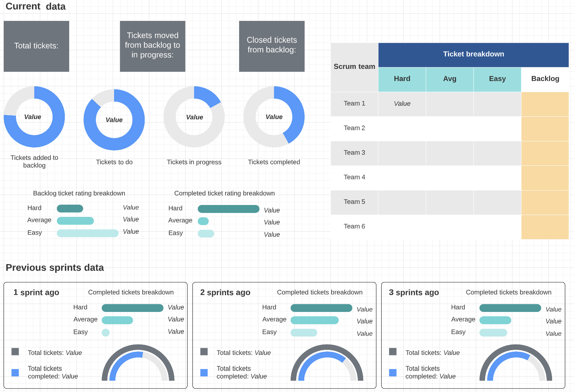Select the 'Tickets to do' caption
This screenshot has width=574, height=392.
114,162
